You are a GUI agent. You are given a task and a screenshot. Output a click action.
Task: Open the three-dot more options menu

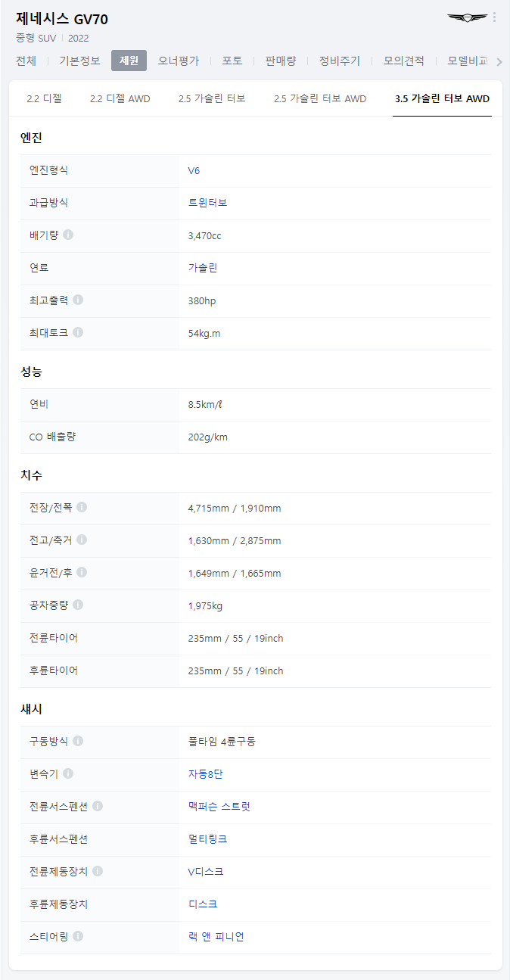point(494,17)
